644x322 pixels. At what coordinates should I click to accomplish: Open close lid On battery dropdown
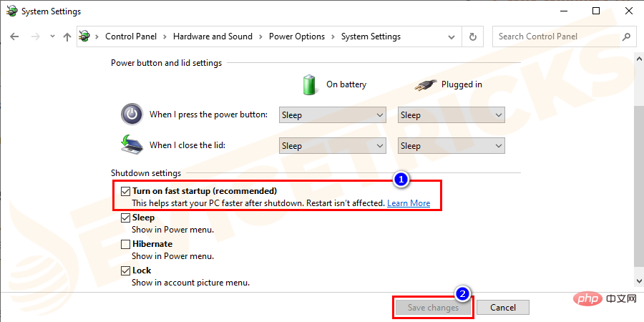click(332, 146)
